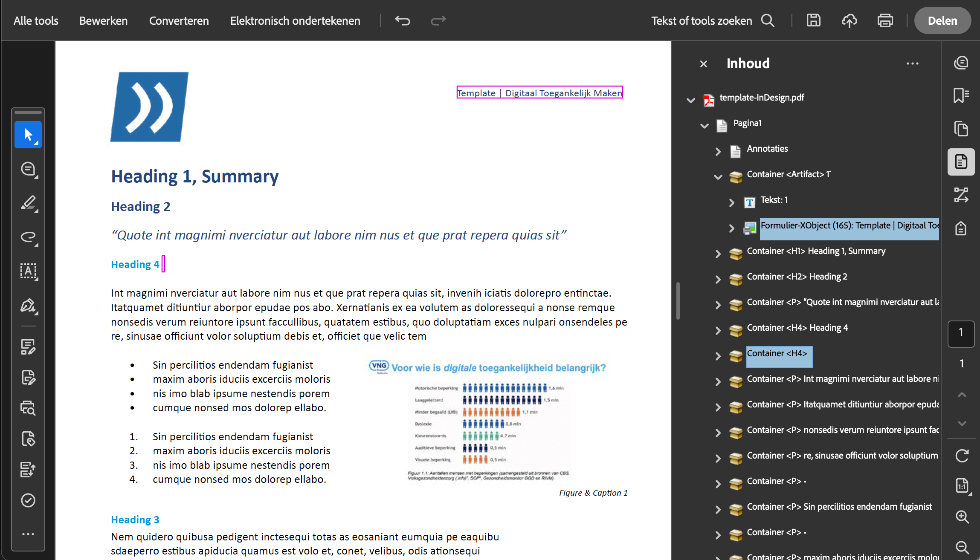Expand the Annotaties tree node
Screen dimensions: 980x560
pyautogui.click(x=718, y=151)
